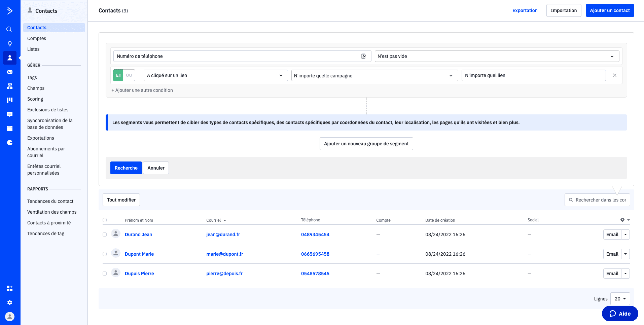The image size is (644, 325).
Task: Click the apps grid icon in sidebar
Action: tap(9, 288)
